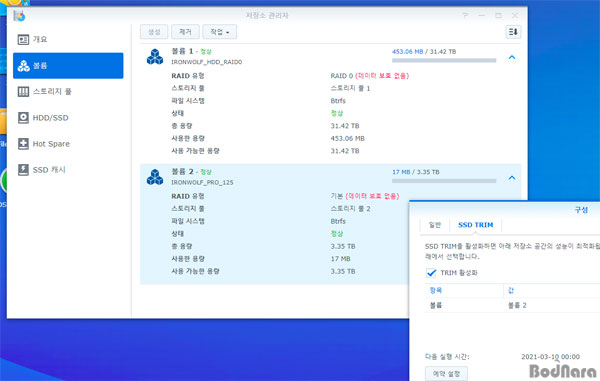
Task: Click the 항목 column header
Action: tap(464, 290)
